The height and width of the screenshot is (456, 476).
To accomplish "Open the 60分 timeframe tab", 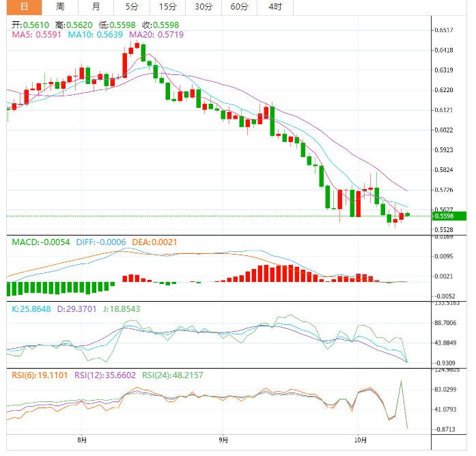I will [239, 7].
